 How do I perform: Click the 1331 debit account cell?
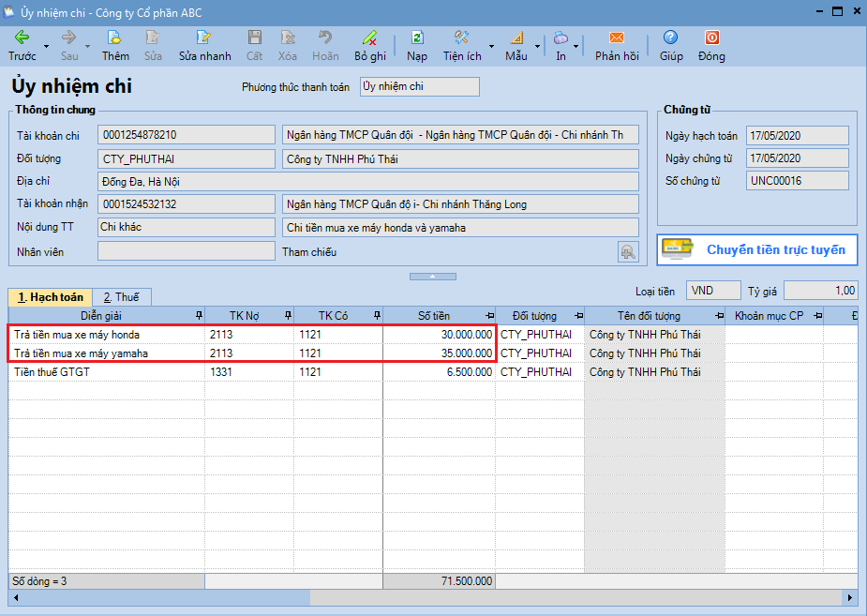pos(249,372)
